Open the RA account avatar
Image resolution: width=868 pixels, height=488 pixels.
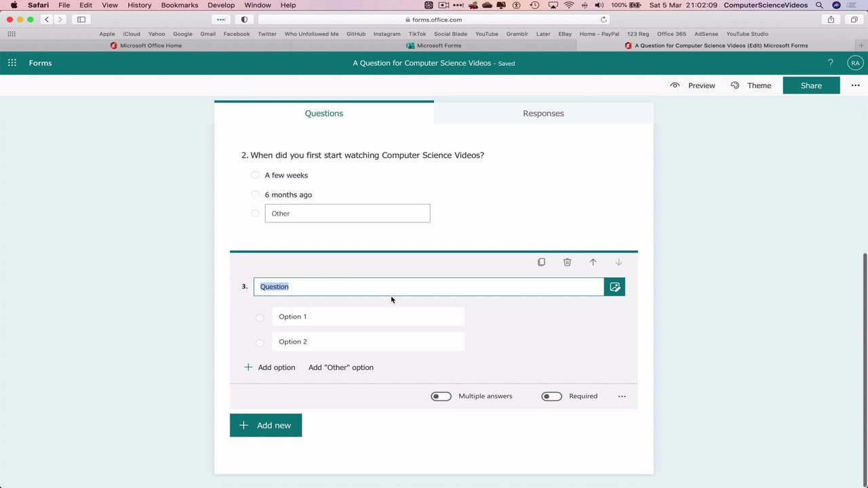click(855, 63)
